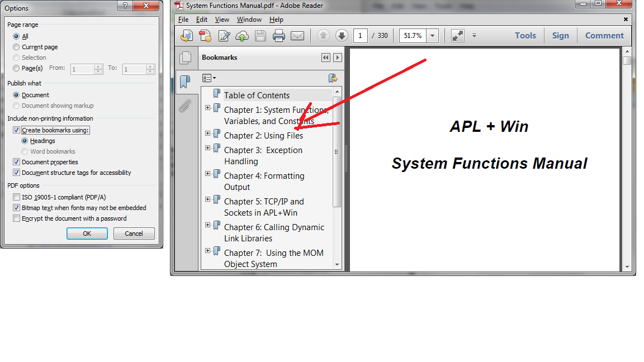Open the Bookmarks options menu dropdown
Image resolution: width=644 pixels, height=362 pixels.
click(x=209, y=78)
